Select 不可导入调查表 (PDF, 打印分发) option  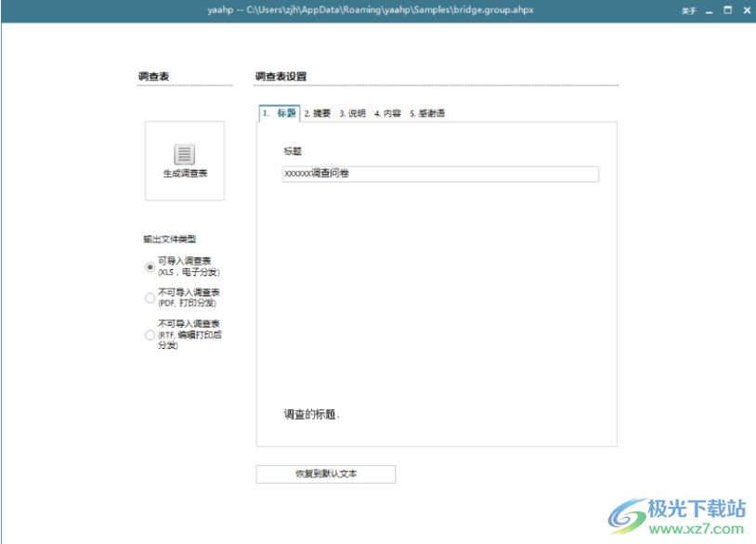(150, 298)
